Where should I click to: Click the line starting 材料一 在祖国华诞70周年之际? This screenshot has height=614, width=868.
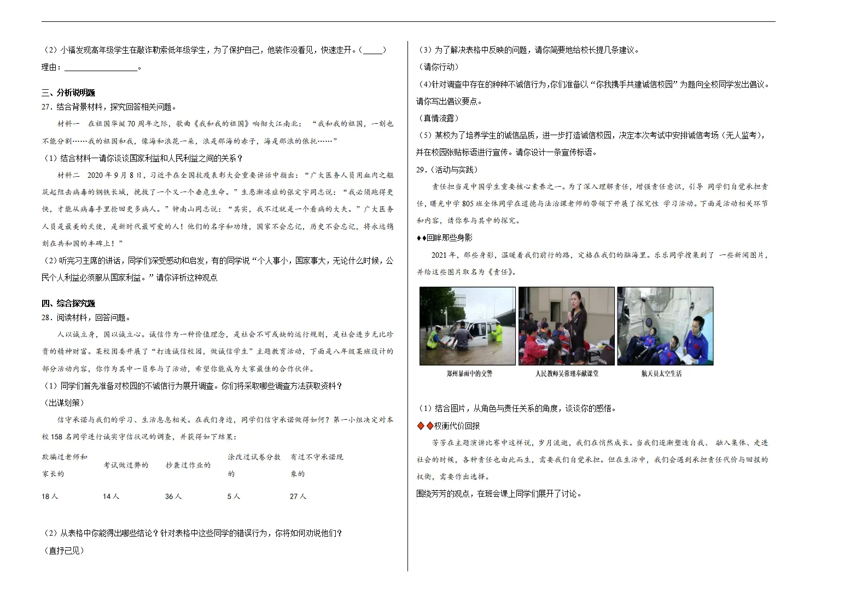pyautogui.click(x=225, y=124)
